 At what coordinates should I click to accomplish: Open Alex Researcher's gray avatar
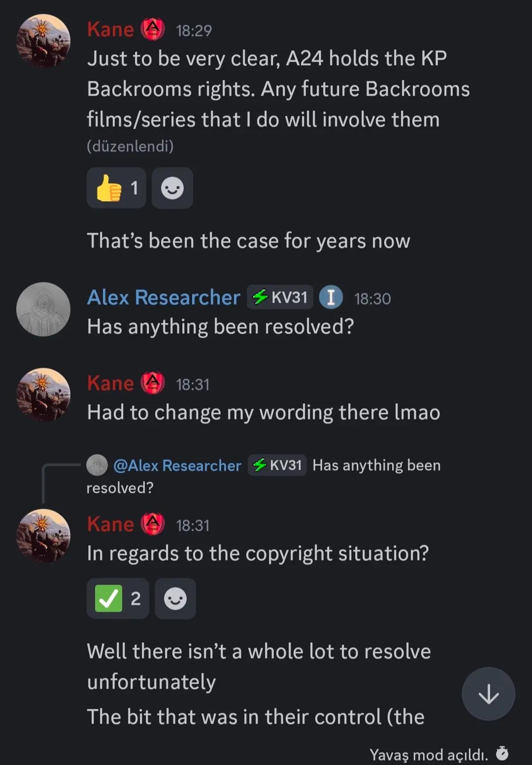[43, 309]
